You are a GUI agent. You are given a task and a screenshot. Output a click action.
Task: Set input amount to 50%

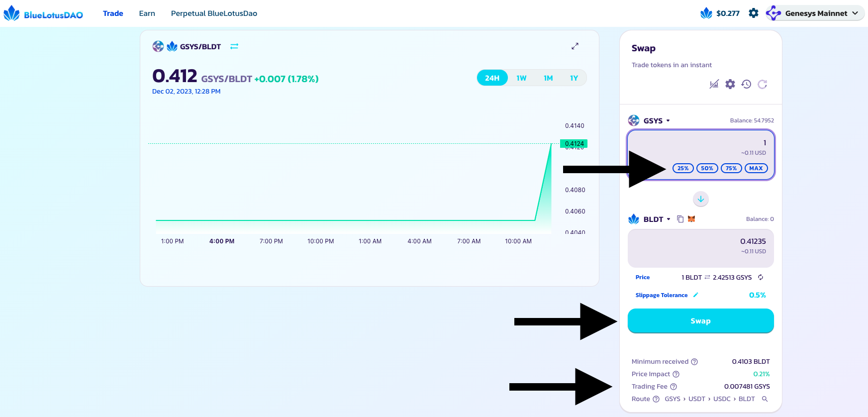(x=707, y=168)
